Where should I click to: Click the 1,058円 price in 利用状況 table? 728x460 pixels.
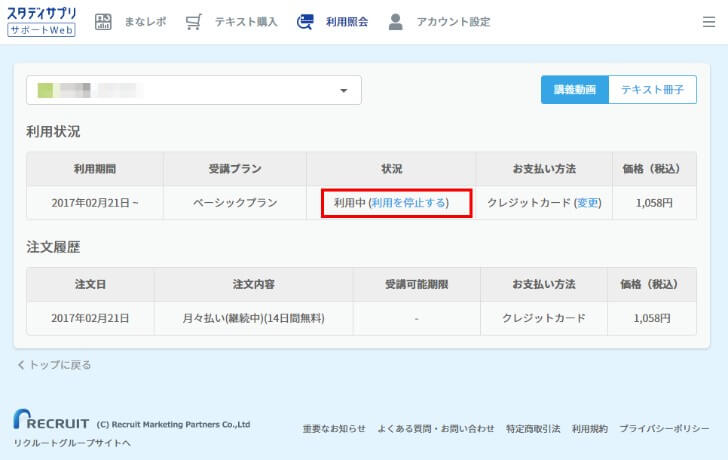pos(654,203)
